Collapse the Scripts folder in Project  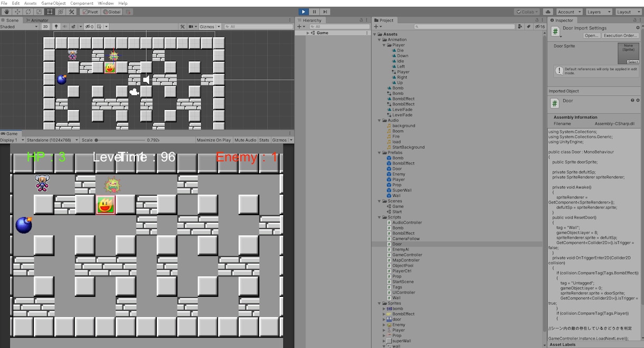point(380,217)
